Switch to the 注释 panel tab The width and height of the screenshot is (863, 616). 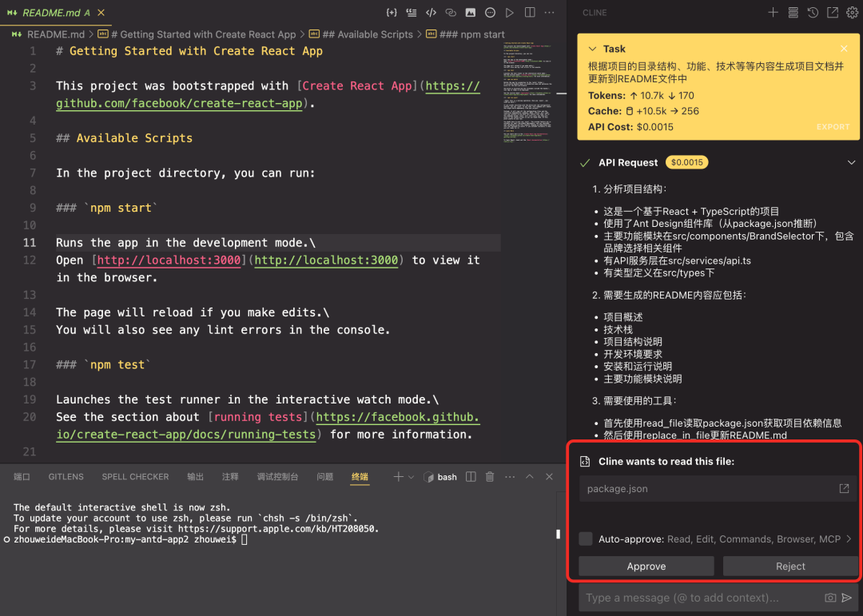coord(230,477)
